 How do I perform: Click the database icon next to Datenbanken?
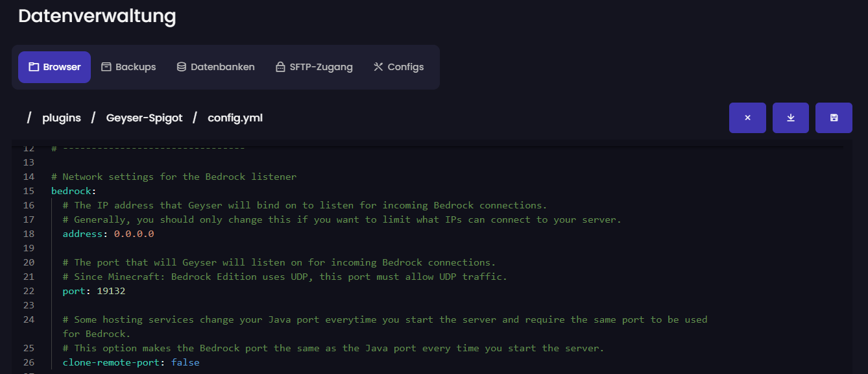(182, 67)
